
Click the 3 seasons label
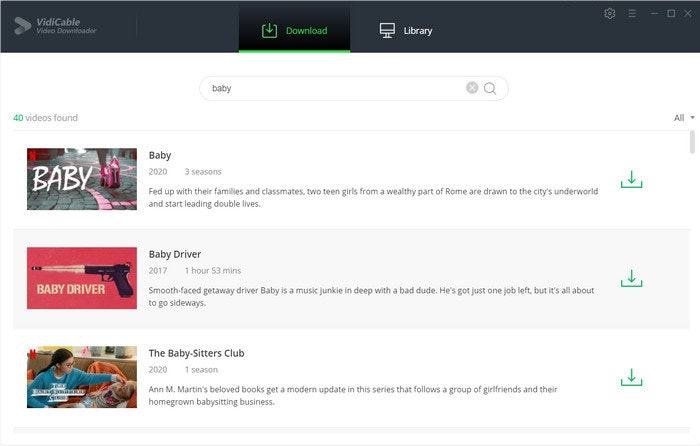203,172
